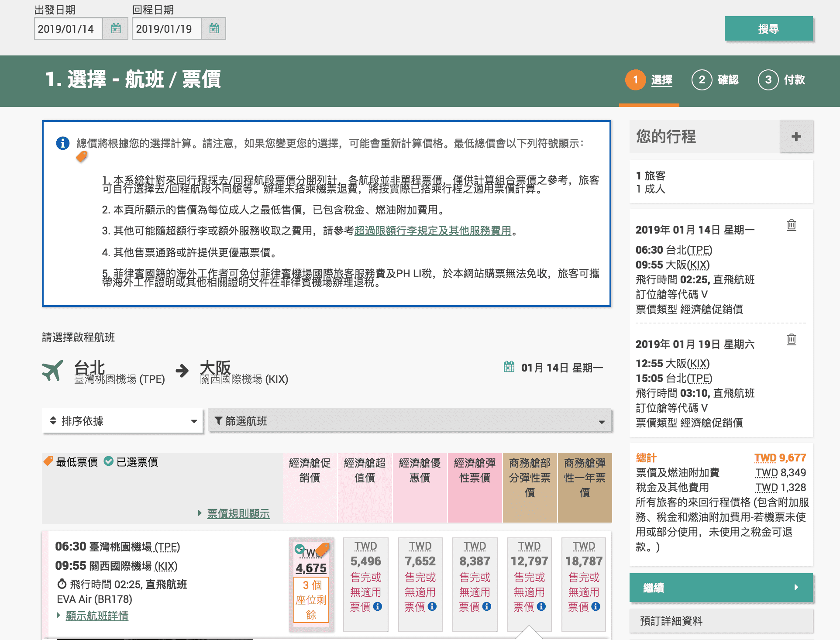
Task: Expand 您的行程 panel with plus button
Action: coord(796,137)
